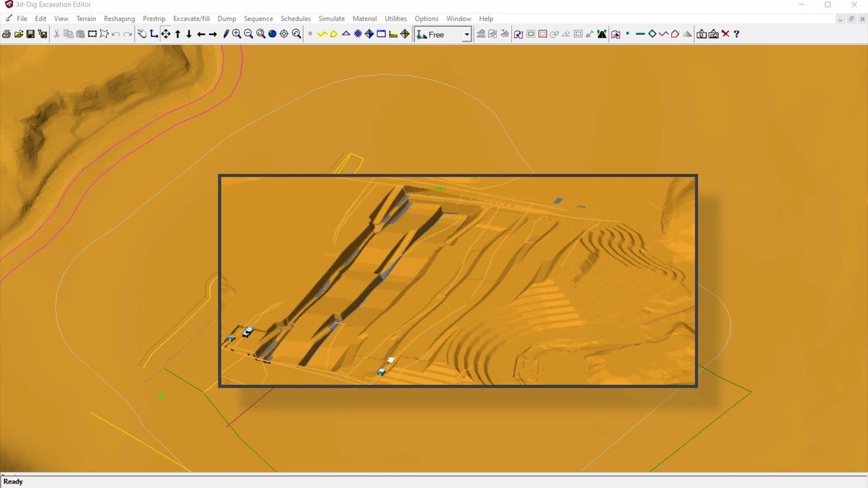Select the red pentagon polygon tool
The width and height of the screenshot is (868, 488).
(x=675, y=34)
